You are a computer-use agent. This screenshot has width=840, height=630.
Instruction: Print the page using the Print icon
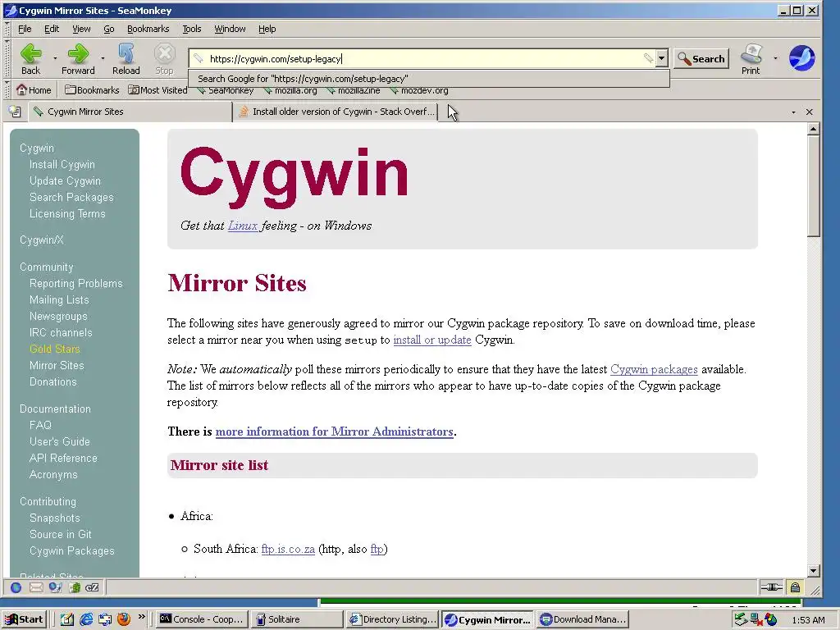751,59
